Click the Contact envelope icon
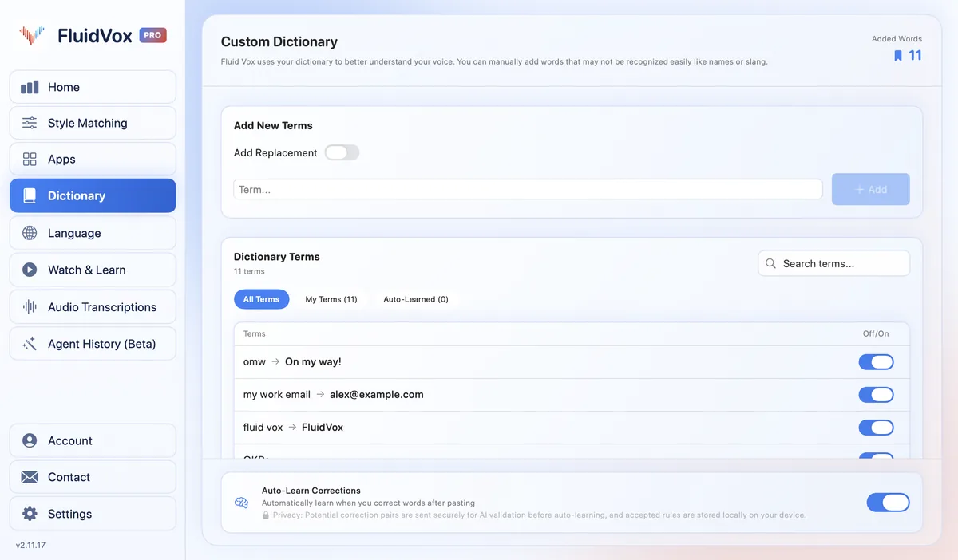 click(x=30, y=477)
